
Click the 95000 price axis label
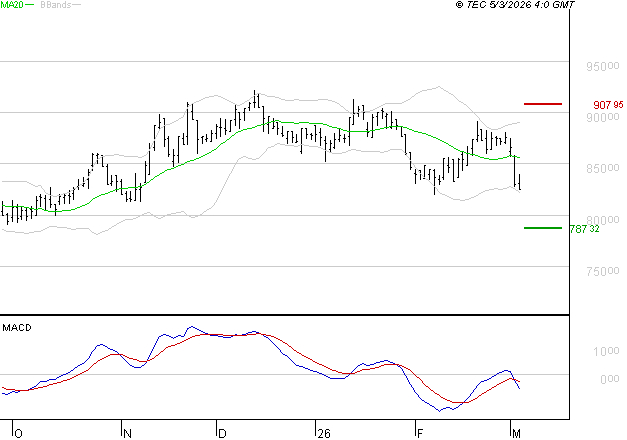click(x=603, y=66)
